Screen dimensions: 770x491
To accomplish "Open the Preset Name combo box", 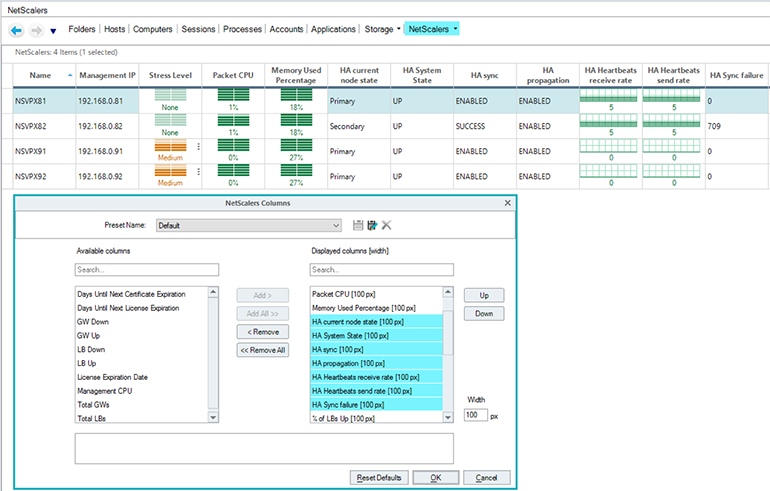I will click(248, 225).
